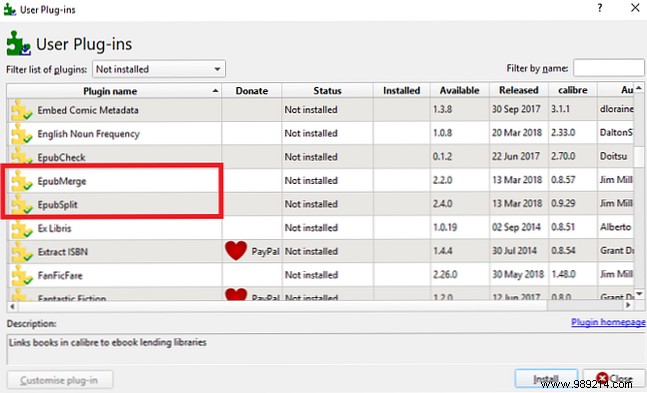Click the vertical scrollbar down arrow

pos(639,294)
